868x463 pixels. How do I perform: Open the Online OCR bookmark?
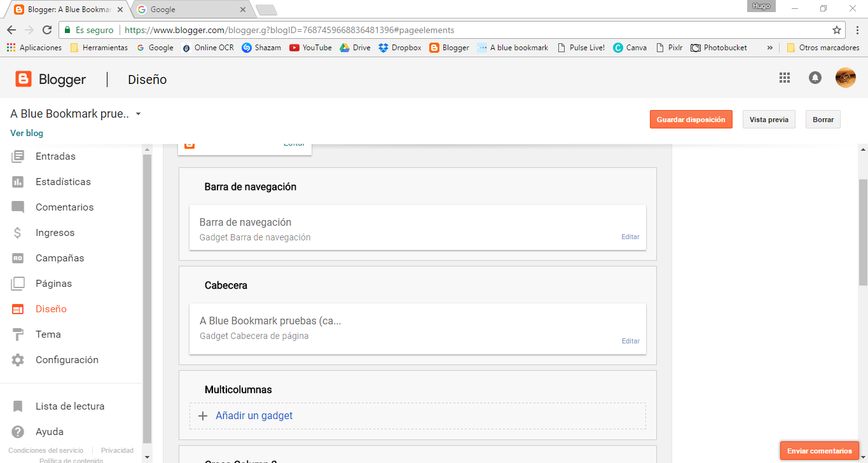coord(208,48)
